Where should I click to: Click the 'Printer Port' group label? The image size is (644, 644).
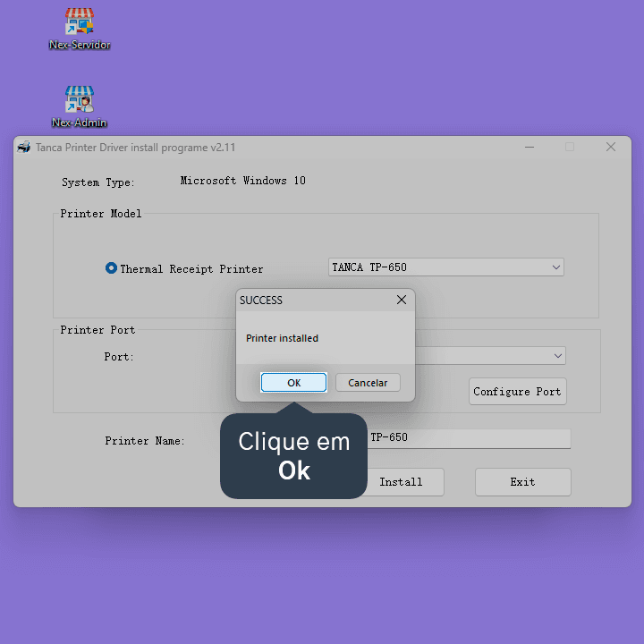pos(97,330)
